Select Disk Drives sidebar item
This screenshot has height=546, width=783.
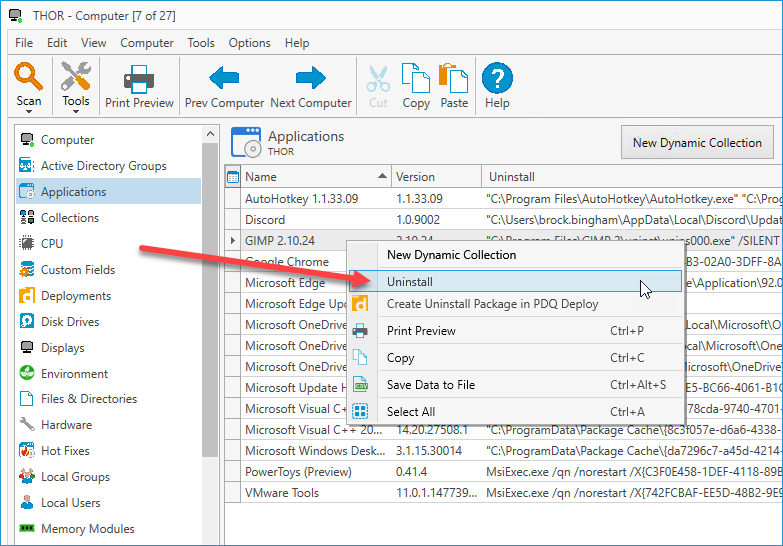coord(108,322)
